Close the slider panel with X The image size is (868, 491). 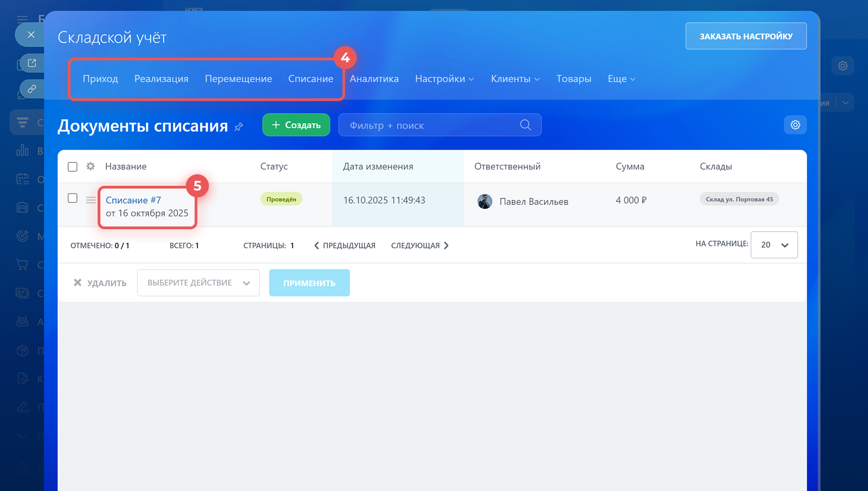click(x=31, y=34)
